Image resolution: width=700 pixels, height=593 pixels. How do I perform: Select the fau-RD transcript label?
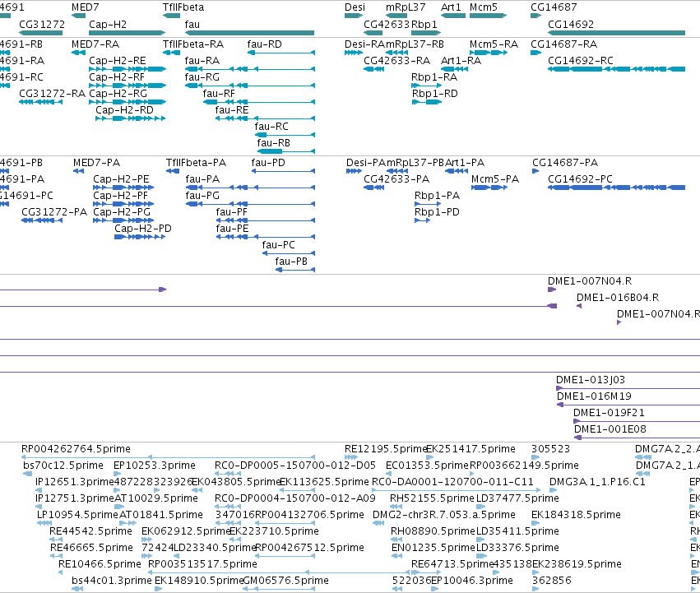click(x=264, y=44)
